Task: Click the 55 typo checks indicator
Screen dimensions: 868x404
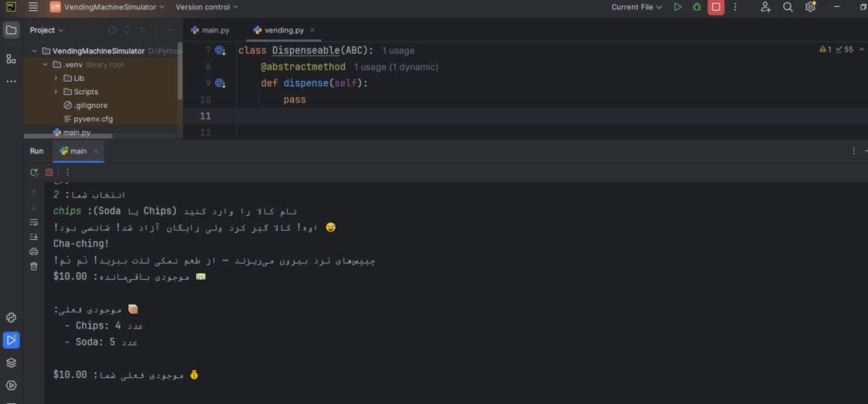Action: 844,49
